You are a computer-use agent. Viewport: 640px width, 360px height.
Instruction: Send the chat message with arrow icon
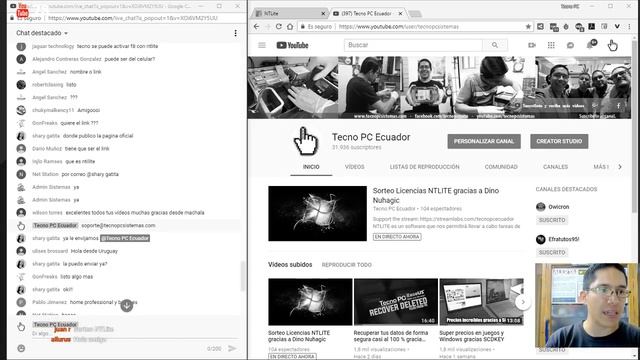[x=232, y=348]
